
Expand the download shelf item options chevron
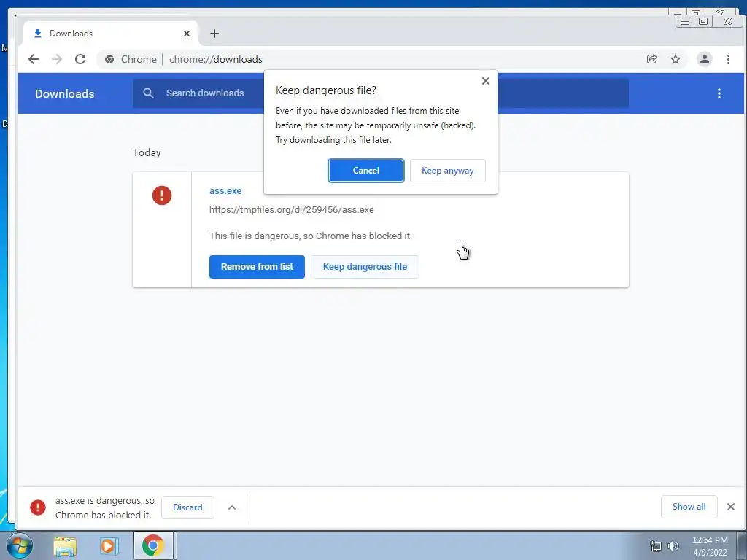[232, 507]
